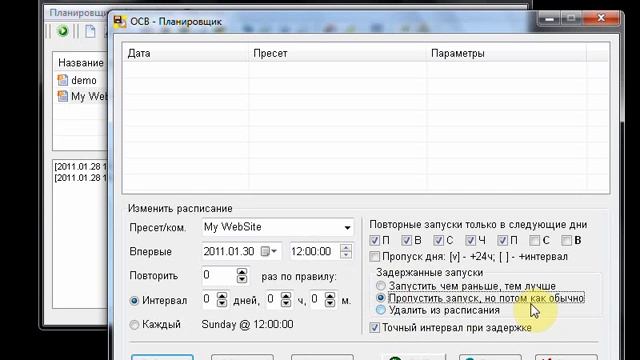The width and height of the screenshot is (640, 360).
Task: Minimize the OCB Планировщик window
Action: [x=549, y=19]
